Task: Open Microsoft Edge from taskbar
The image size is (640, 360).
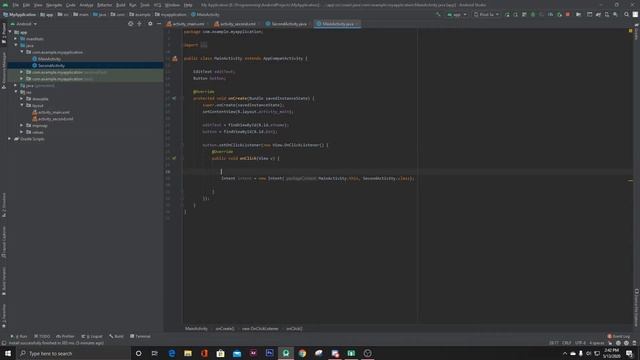Action: [x=171, y=353]
